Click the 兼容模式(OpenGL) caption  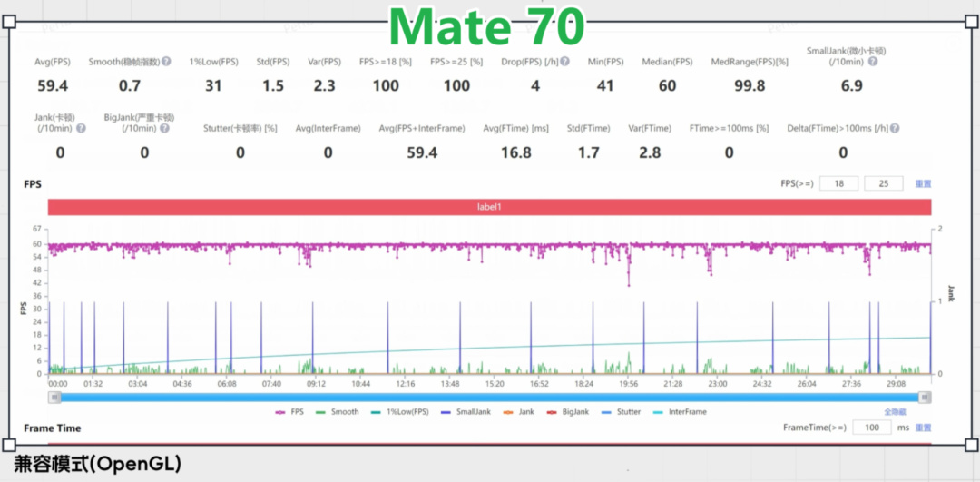tap(97, 463)
